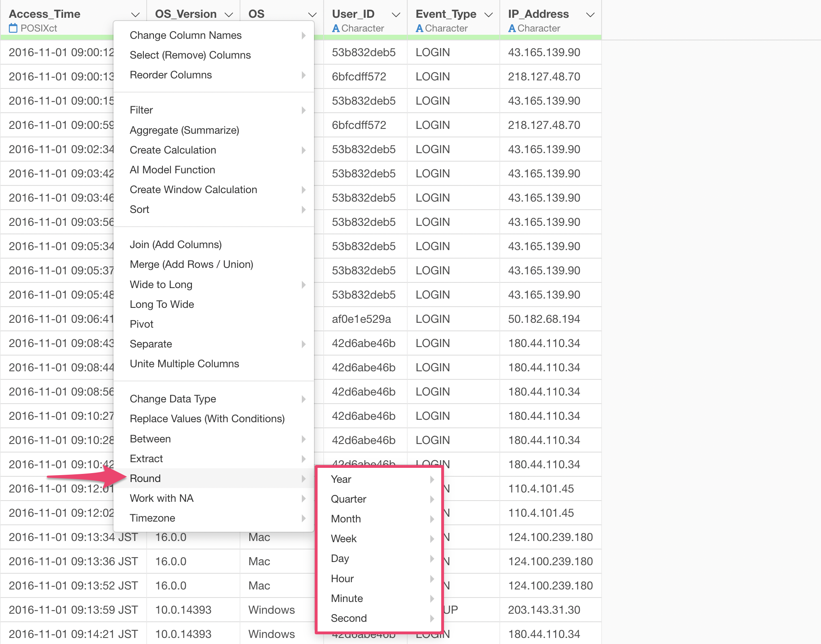Open the Access_Time column dropdown arrow
The height and width of the screenshot is (644, 821).
tap(135, 15)
